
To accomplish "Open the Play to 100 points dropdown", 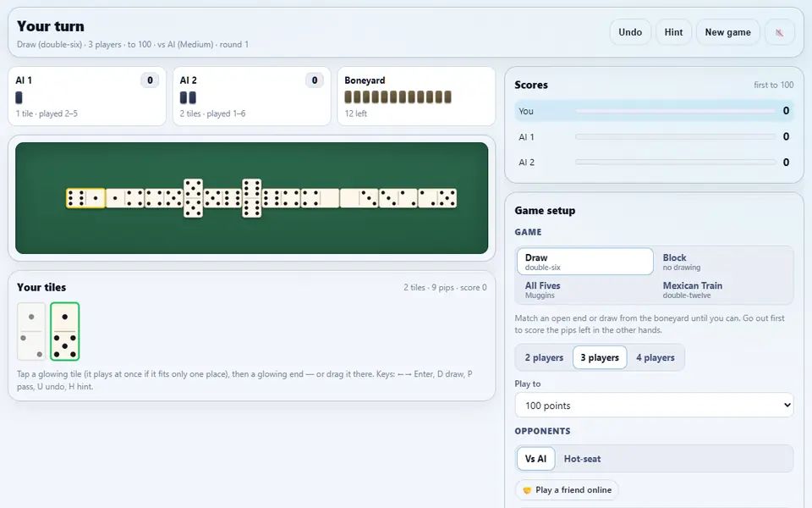I will coord(654,406).
